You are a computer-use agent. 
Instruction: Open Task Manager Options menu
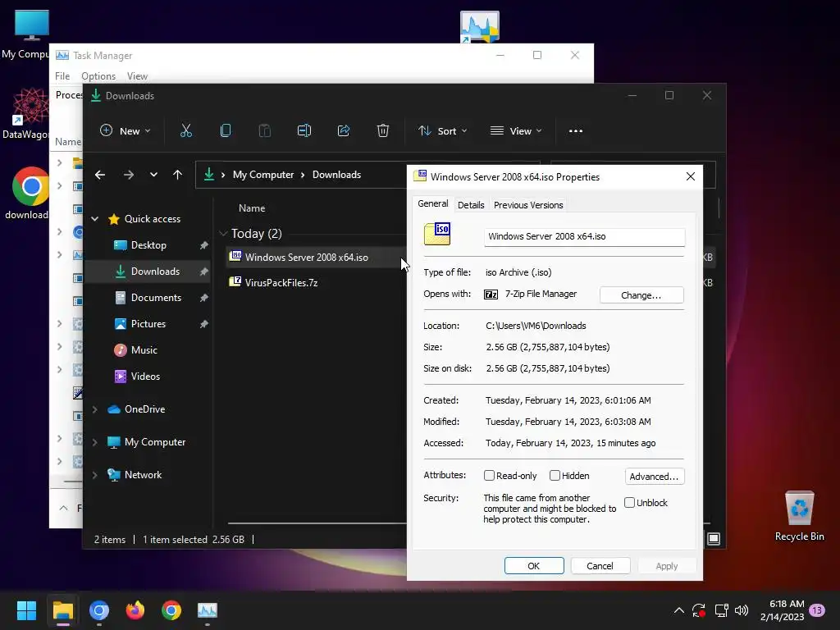pos(98,76)
